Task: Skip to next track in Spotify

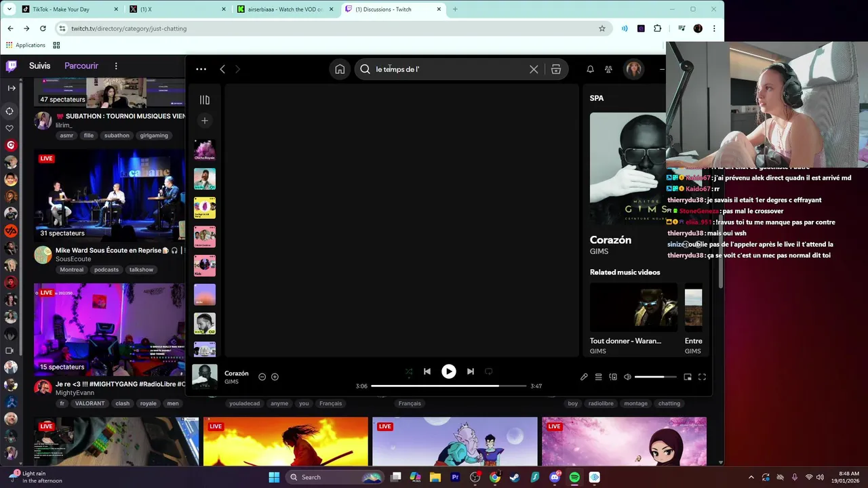Action: [470, 371]
